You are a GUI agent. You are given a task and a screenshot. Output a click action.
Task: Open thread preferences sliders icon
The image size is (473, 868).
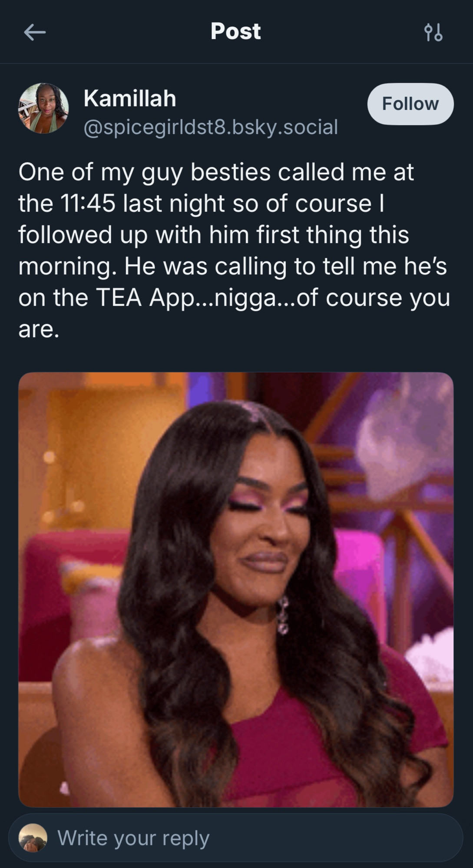coord(433,32)
